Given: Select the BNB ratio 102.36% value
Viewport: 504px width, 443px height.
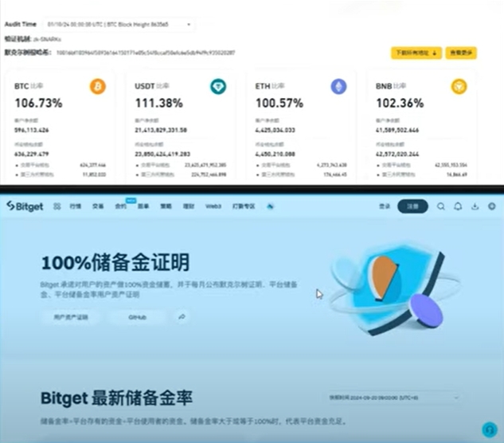Looking at the screenshot, I should [x=400, y=104].
